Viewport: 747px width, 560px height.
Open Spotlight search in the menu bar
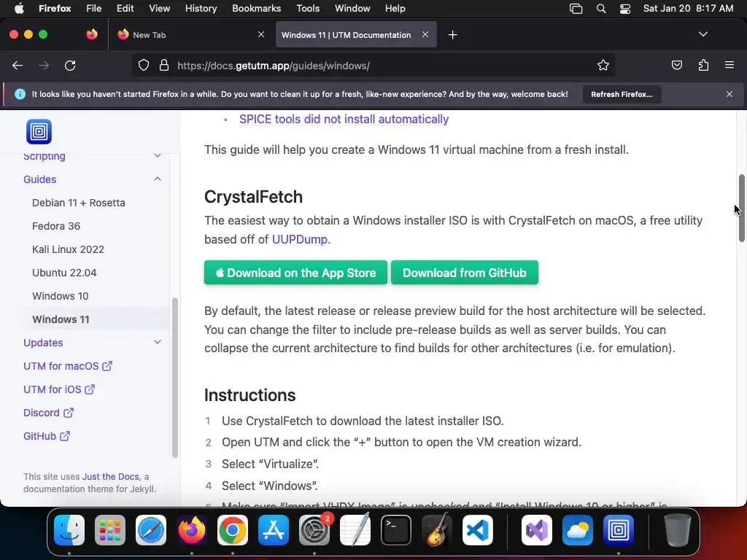[x=601, y=9]
